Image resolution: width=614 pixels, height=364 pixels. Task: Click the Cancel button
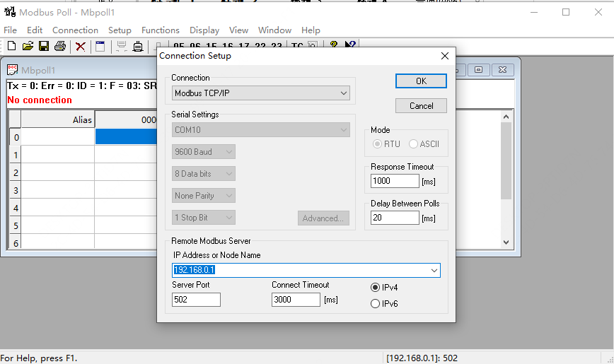421,106
